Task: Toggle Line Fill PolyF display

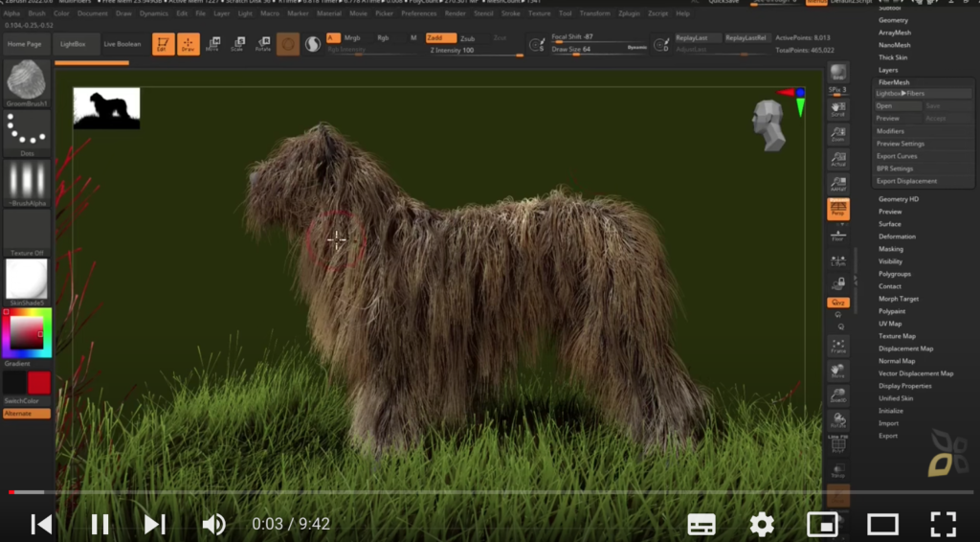Action: (x=837, y=444)
